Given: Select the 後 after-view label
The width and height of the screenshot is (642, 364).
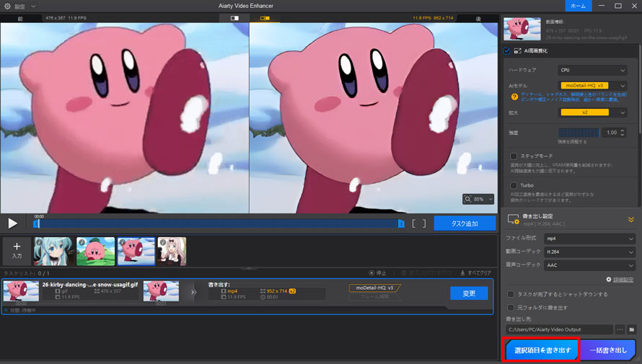Looking at the screenshot, I should coord(478,19).
